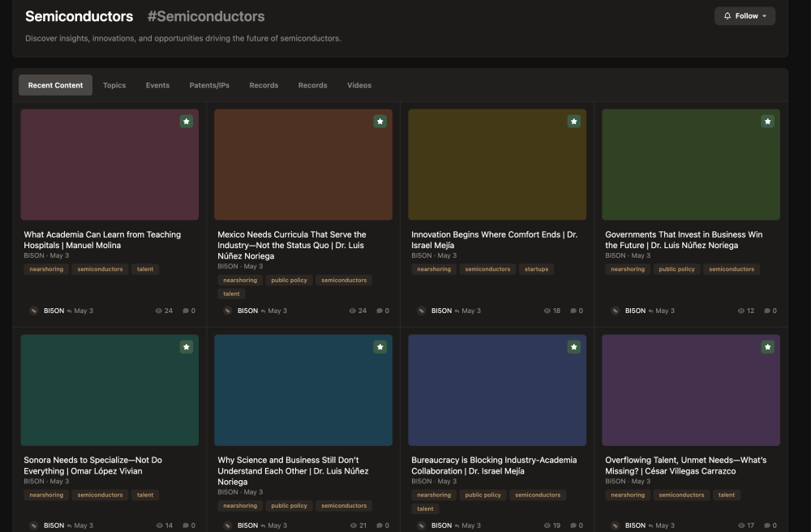Toggle the bookmark star on the Sonora Needs card
Screen dimensions: 811x532
(x=187, y=345)
